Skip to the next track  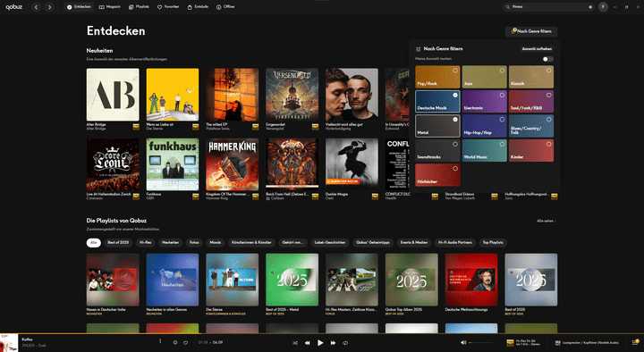click(333, 343)
